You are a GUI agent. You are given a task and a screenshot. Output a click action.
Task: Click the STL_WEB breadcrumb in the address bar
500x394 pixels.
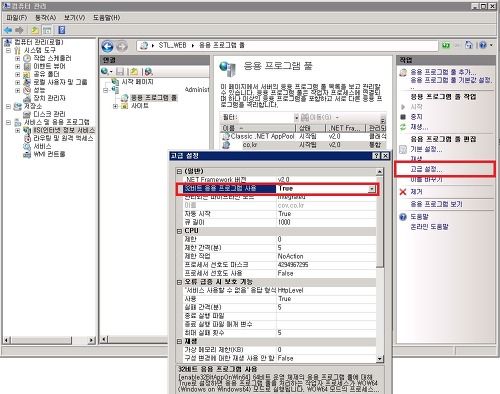click(172, 45)
